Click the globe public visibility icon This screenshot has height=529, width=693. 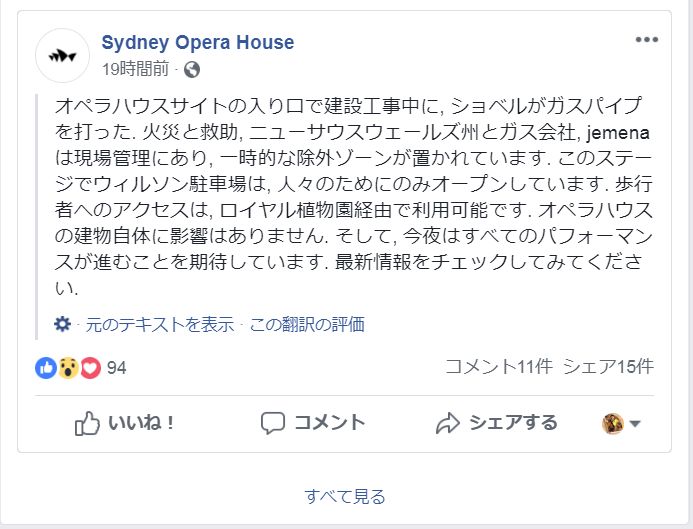[192, 69]
